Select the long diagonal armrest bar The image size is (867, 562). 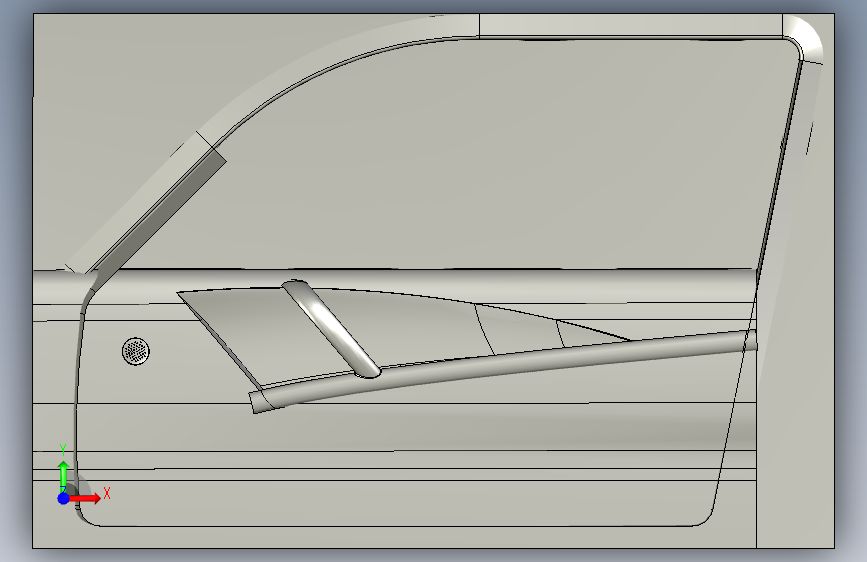(x=503, y=371)
